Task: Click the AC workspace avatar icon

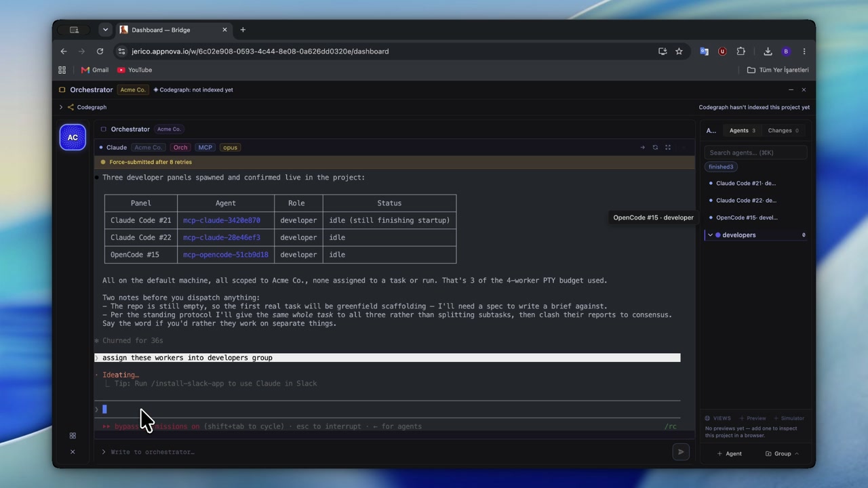Action: [73, 138]
